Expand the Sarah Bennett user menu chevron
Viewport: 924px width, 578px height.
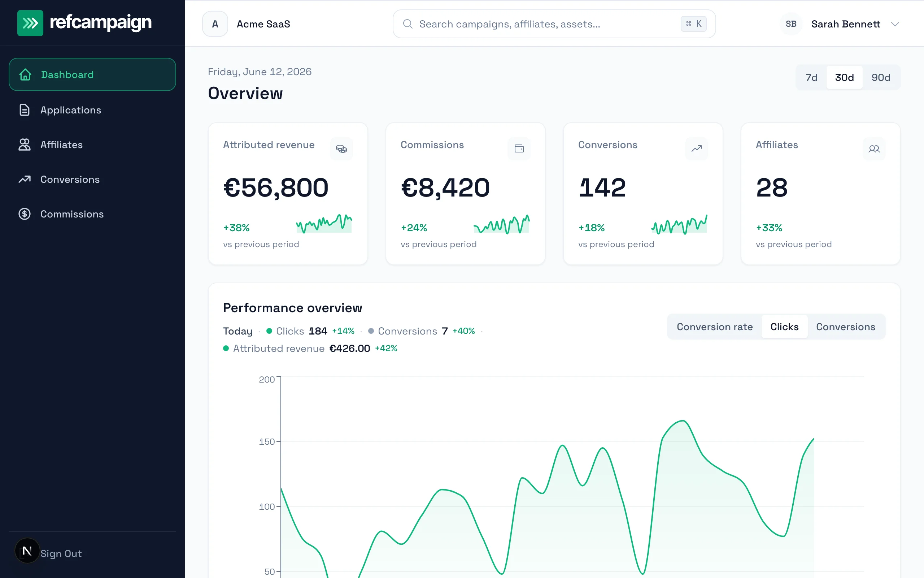point(895,24)
